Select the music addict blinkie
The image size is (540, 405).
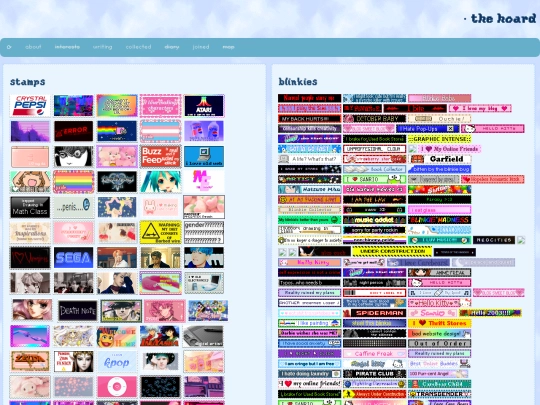[374, 220]
